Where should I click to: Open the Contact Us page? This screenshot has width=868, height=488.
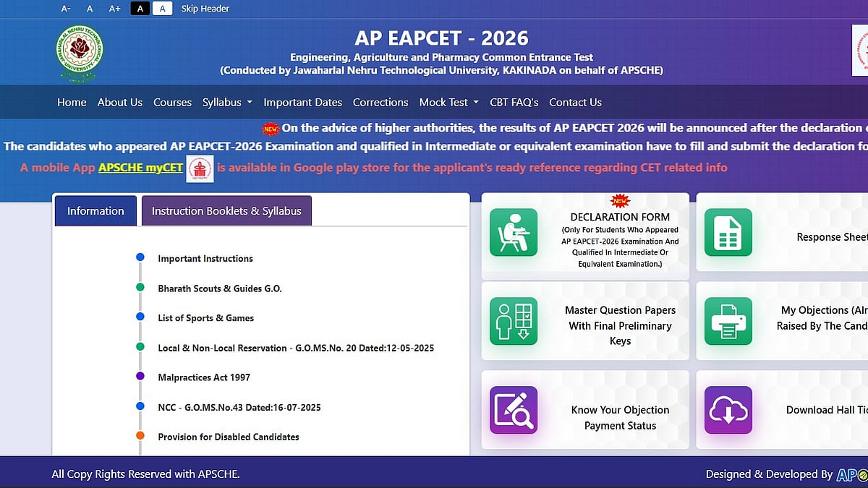(x=575, y=103)
